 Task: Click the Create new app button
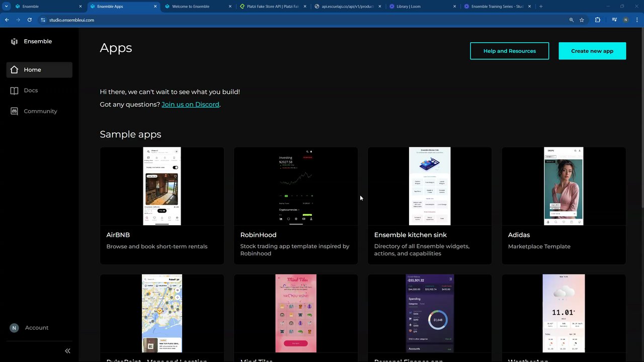592,51
